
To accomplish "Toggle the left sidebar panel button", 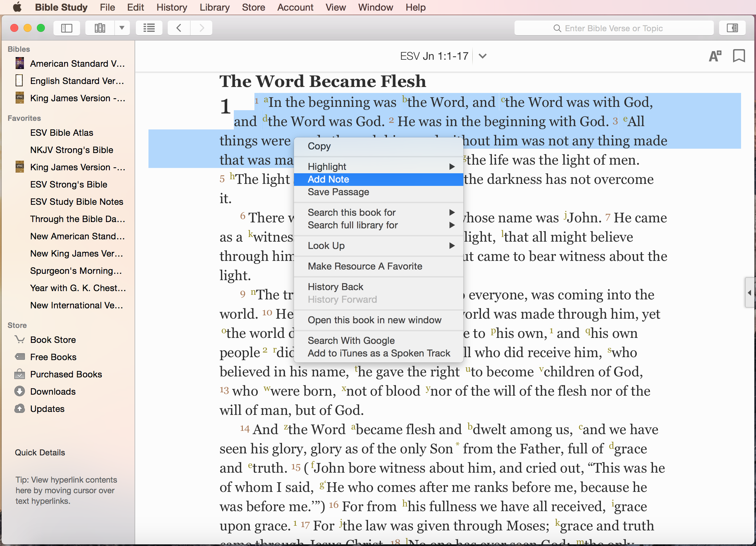I will [x=67, y=28].
